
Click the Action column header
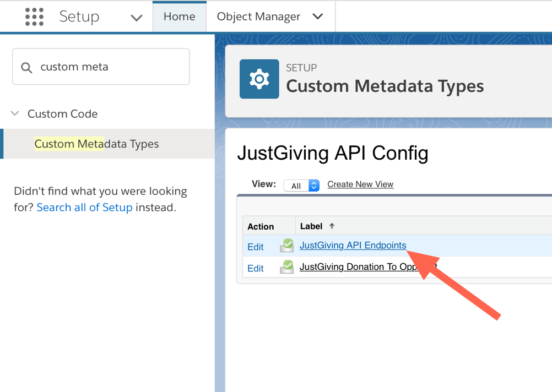coord(261,226)
